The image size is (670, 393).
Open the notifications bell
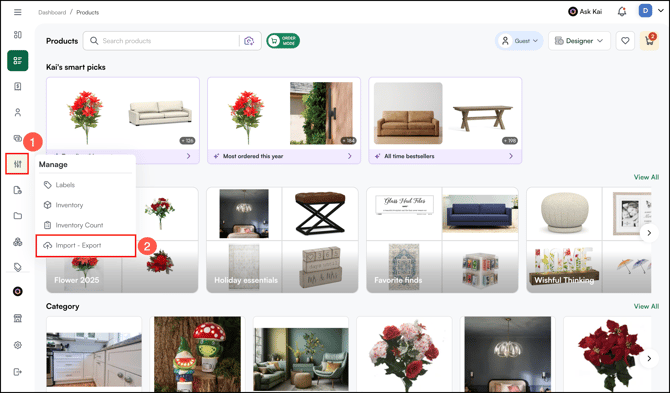622,12
